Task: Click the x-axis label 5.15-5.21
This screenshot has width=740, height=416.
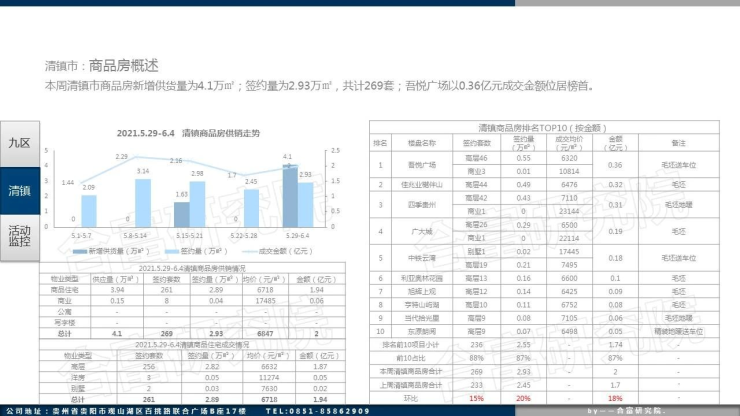Action: [189, 235]
